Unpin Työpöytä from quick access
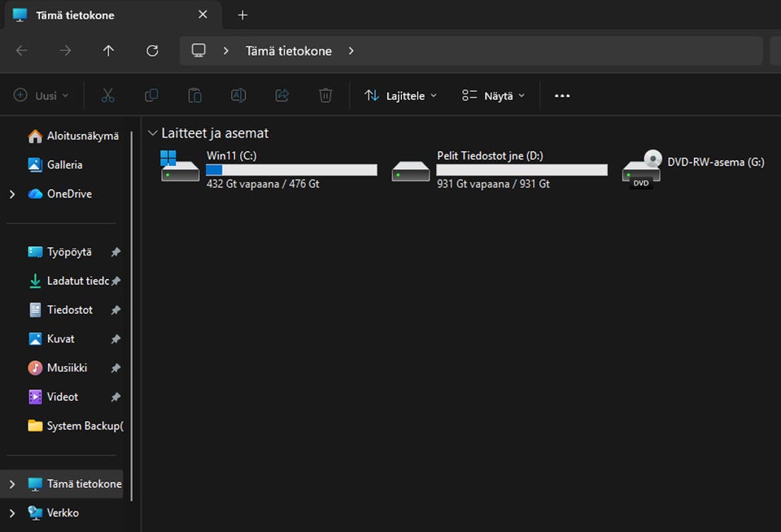This screenshot has width=781, height=532. coord(116,252)
